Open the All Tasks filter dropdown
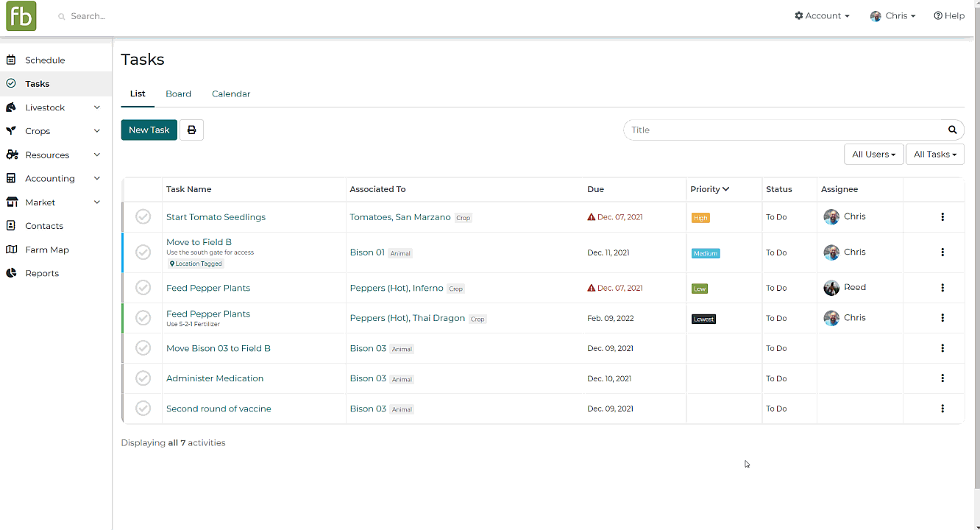The width and height of the screenshot is (980, 530). pos(934,155)
